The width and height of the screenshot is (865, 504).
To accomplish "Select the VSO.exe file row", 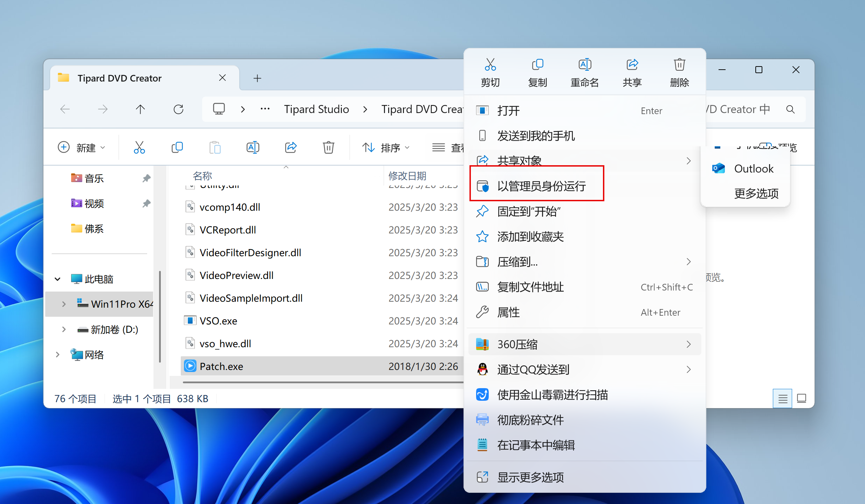I will click(218, 321).
